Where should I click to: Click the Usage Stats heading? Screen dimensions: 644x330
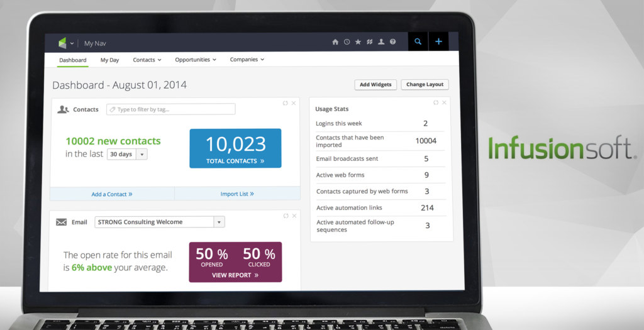click(332, 109)
